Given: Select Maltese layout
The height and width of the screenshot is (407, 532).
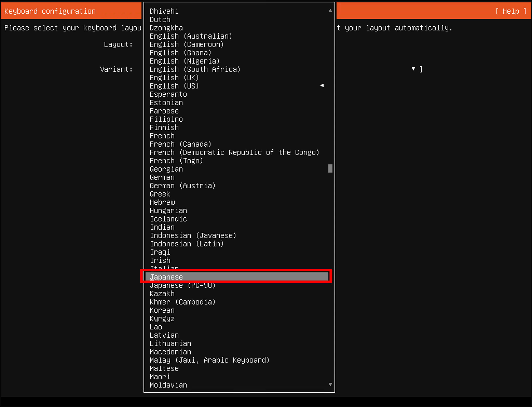Looking at the screenshot, I should [164, 368].
